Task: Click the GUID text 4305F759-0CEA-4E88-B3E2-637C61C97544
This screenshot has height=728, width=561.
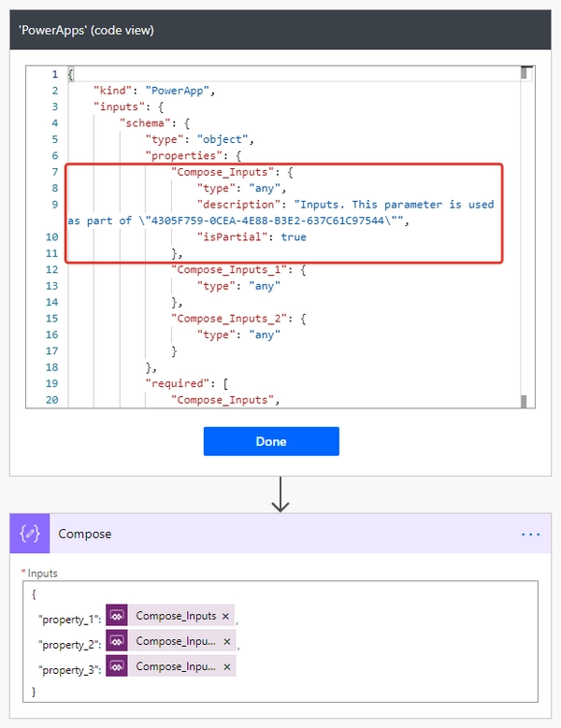Action: 268,221
